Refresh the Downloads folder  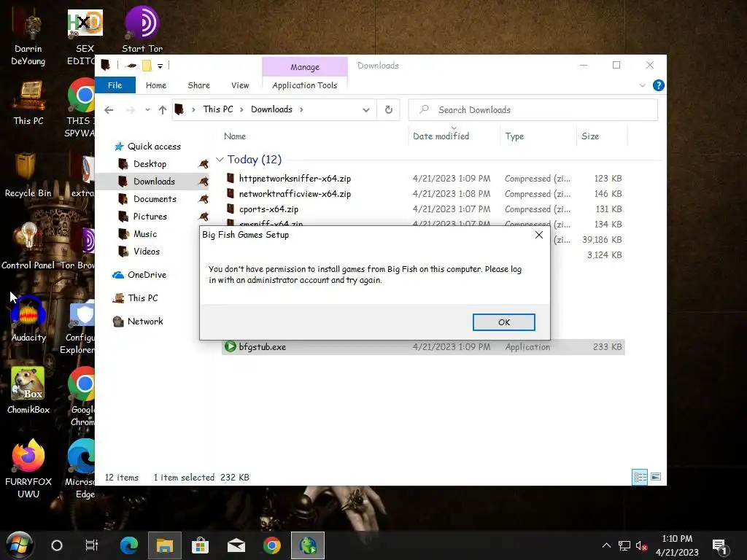click(x=388, y=110)
